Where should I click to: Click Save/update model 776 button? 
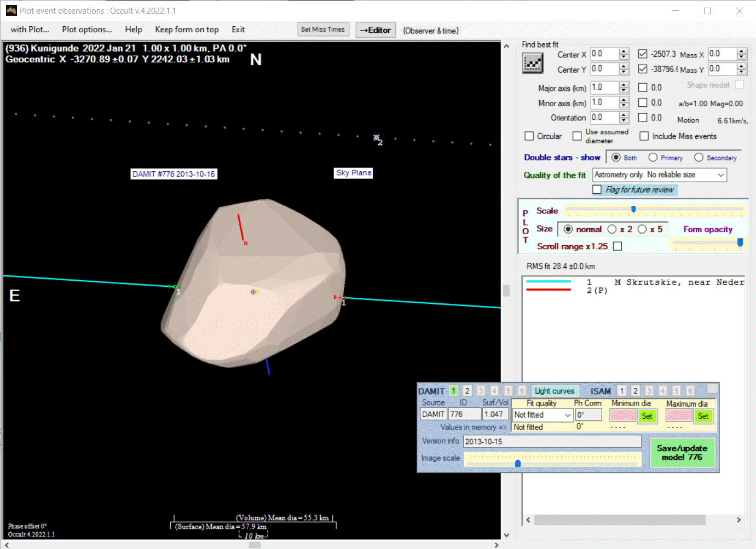coord(682,453)
